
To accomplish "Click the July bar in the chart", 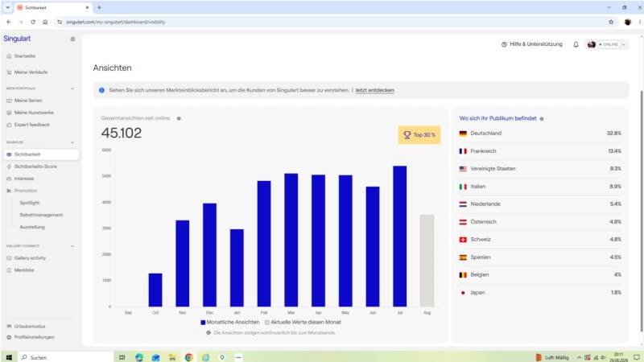I will point(399,237).
